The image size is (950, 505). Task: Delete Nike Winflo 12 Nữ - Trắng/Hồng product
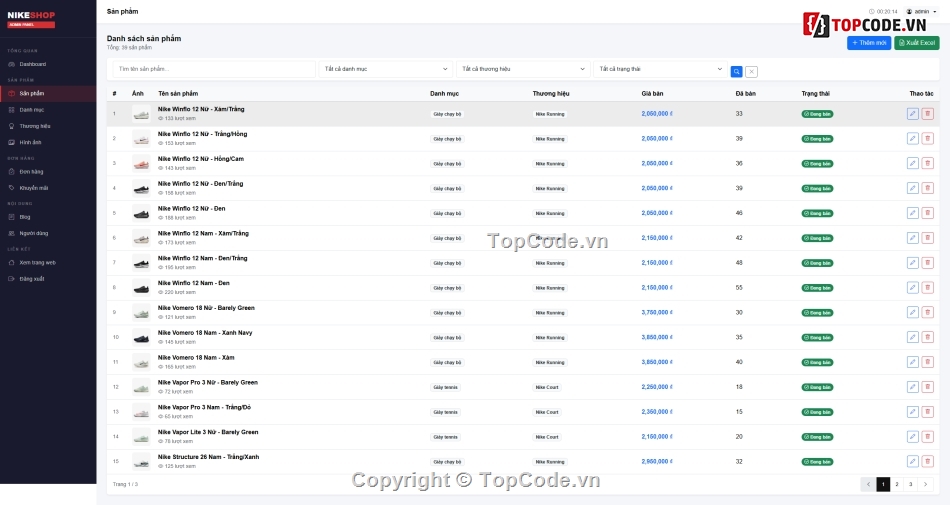927,139
